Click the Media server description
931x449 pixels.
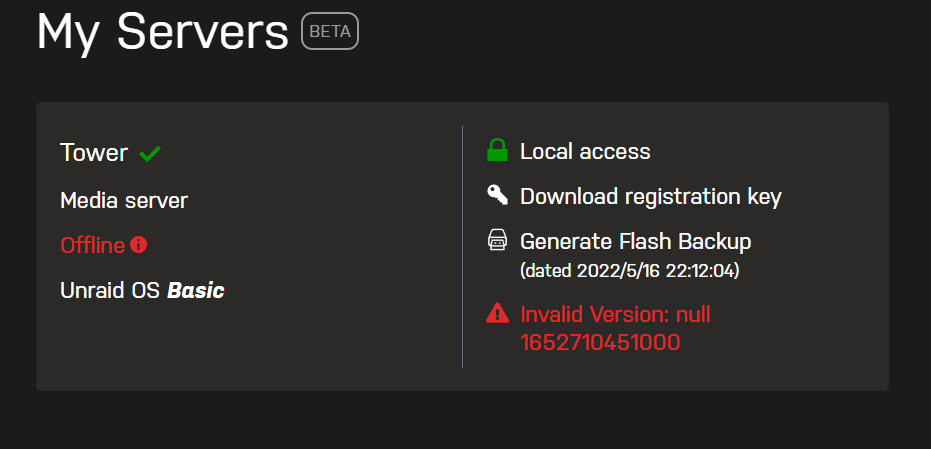pyautogui.click(x=124, y=200)
